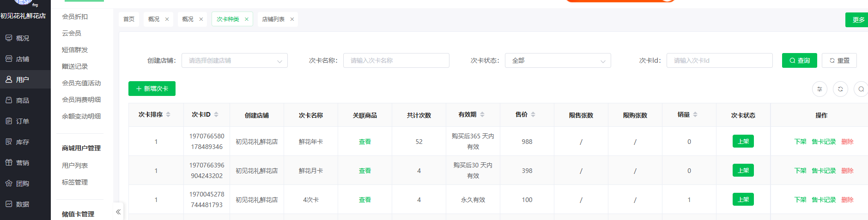The image size is (868, 220).
Task: Close the 次卡种类 tab
Action: point(247,19)
